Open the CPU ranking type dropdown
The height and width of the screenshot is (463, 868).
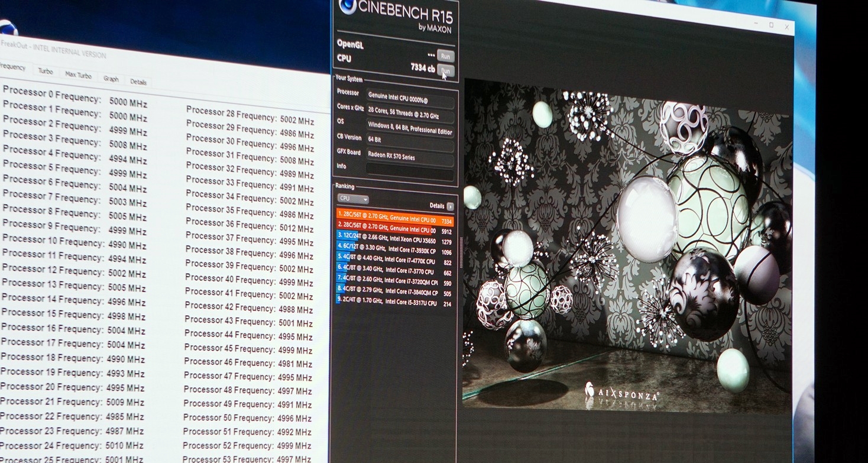pos(352,199)
